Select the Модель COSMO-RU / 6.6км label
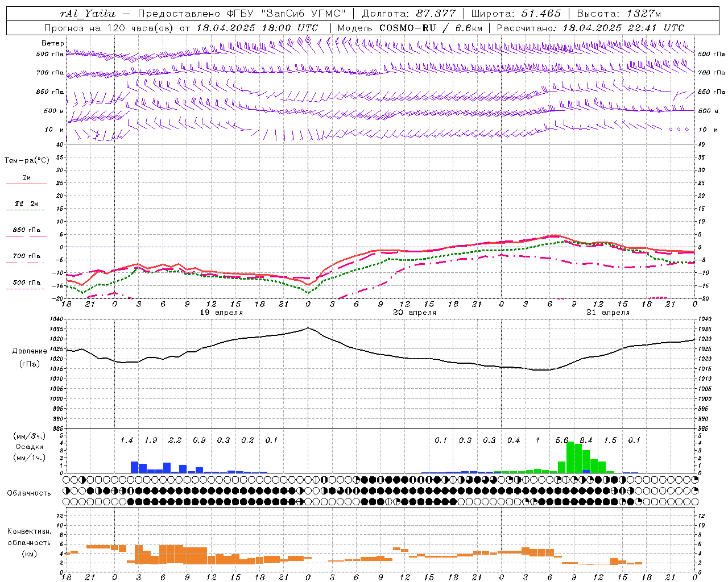 tap(410, 28)
